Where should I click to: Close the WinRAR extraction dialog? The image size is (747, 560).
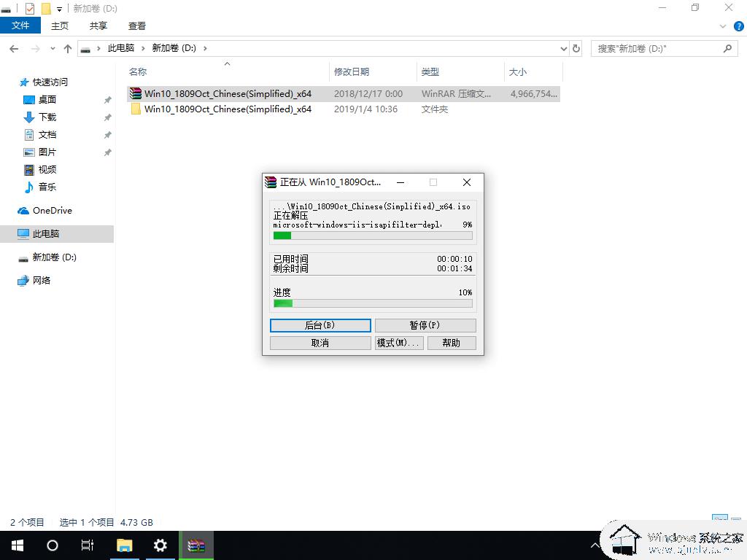tap(467, 182)
